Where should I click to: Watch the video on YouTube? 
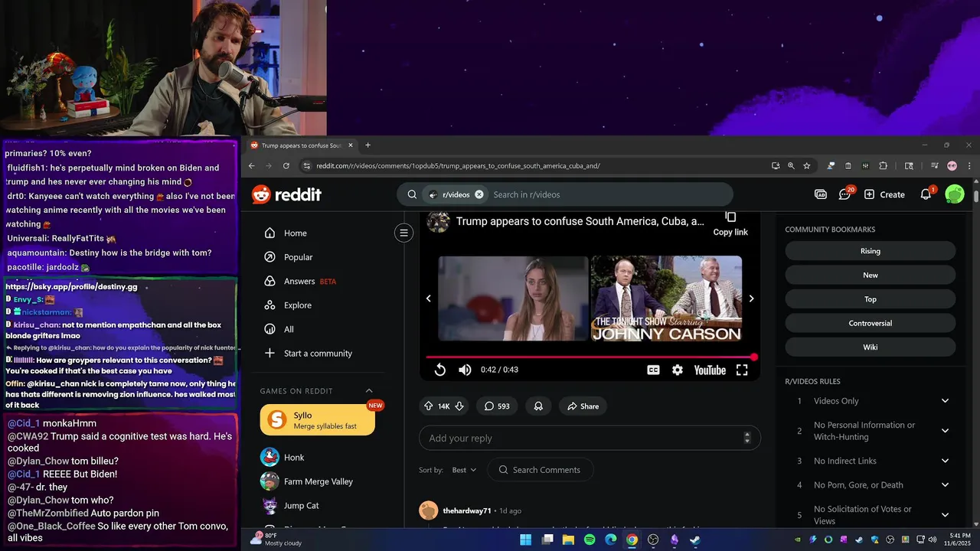pyautogui.click(x=710, y=370)
